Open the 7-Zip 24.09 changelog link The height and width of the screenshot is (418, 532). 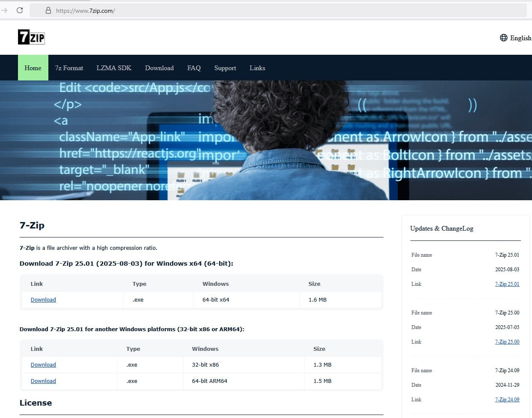(x=507, y=399)
